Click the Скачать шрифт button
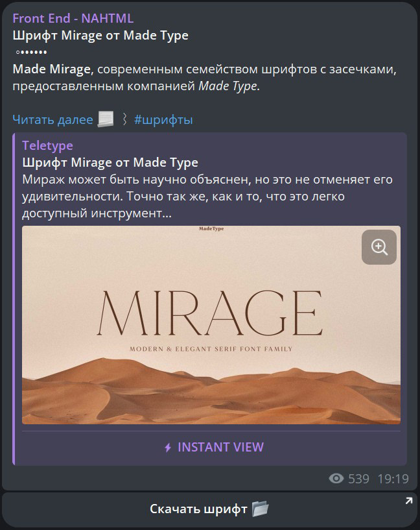 [209, 509]
